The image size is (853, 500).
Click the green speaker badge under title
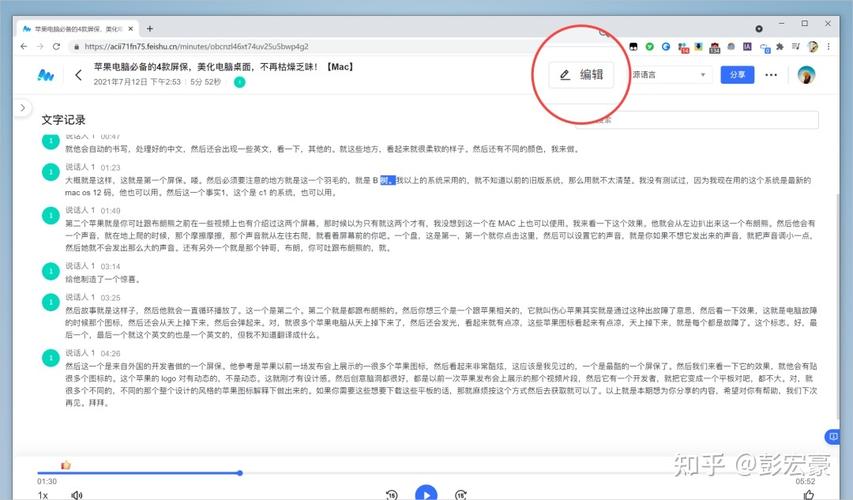(239, 82)
